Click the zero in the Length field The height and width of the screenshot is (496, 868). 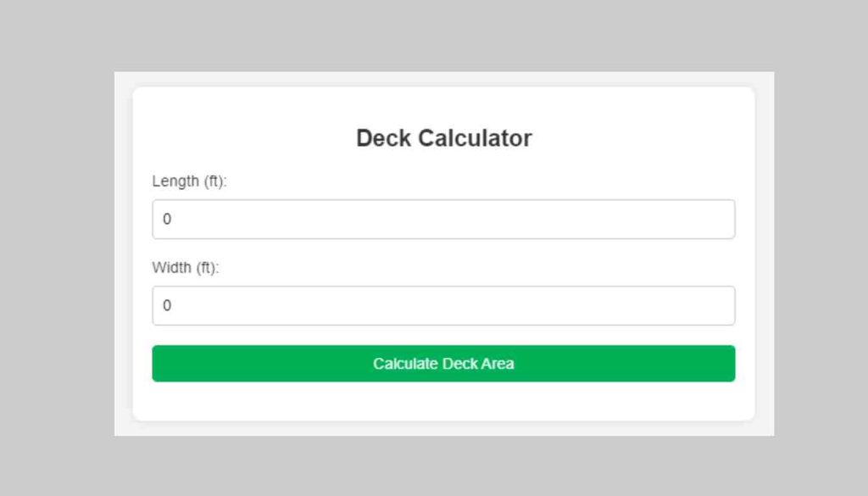(x=167, y=219)
